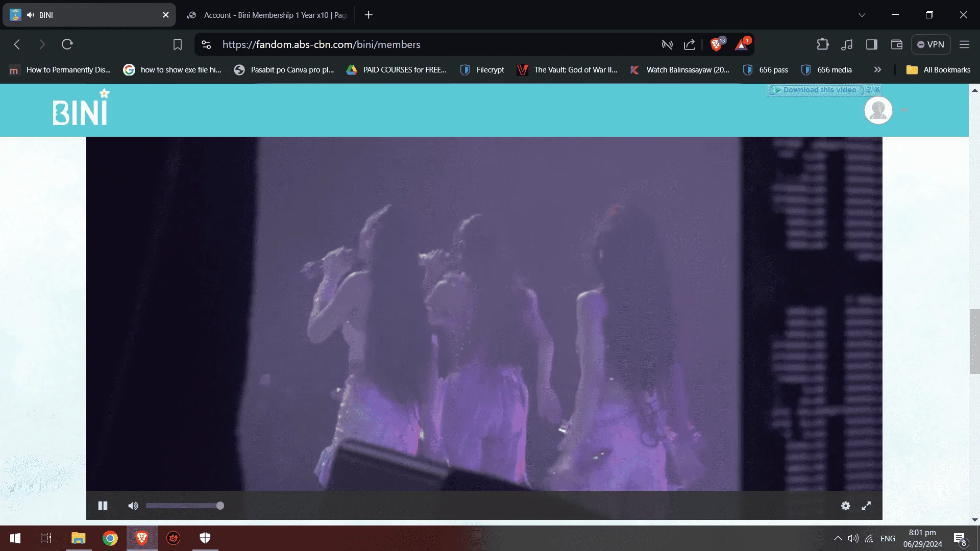
Task: Toggle Brave VPN button
Action: (x=930, y=44)
